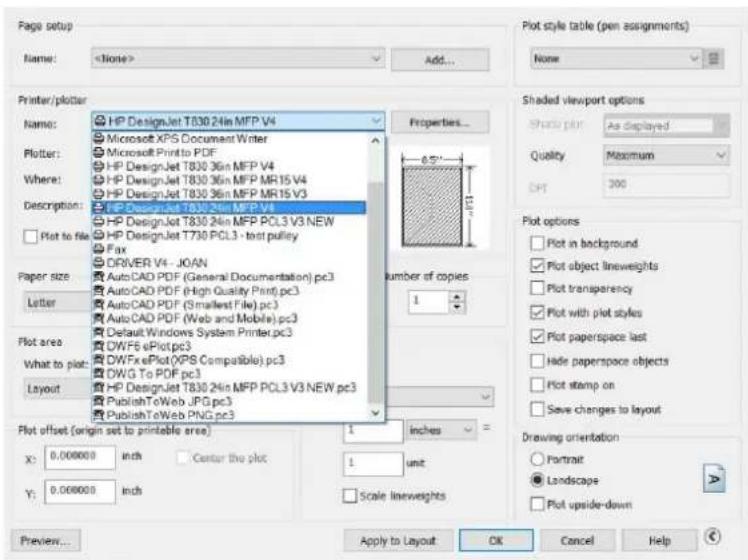Open Paper size Letter dropdown
748x560 pixels.
click(57, 302)
